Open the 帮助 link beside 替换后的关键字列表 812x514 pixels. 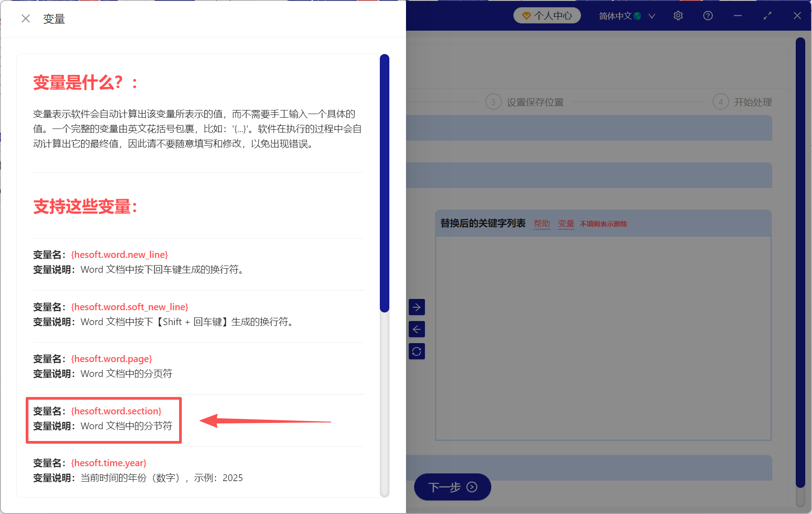pyautogui.click(x=542, y=223)
